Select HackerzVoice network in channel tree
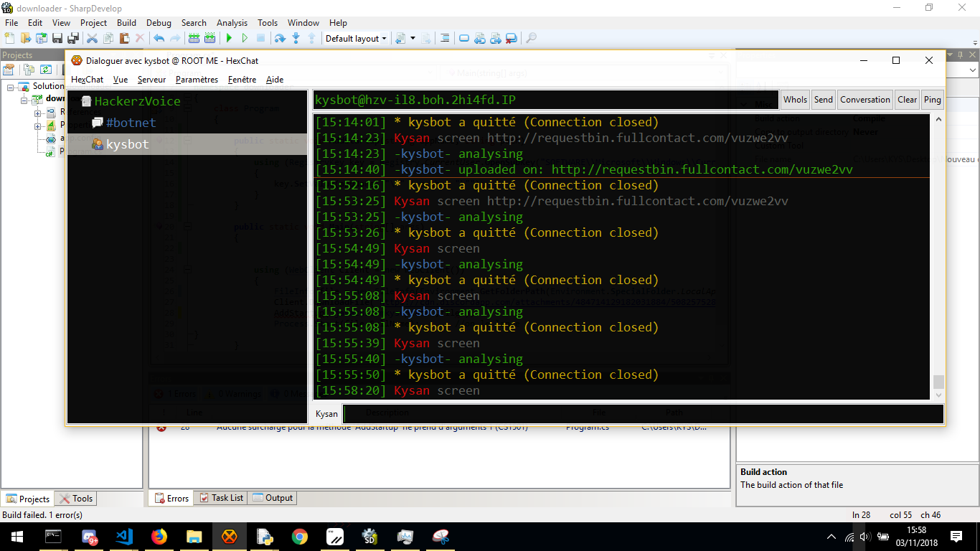This screenshot has height=551, width=980. [x=137, y=101]
